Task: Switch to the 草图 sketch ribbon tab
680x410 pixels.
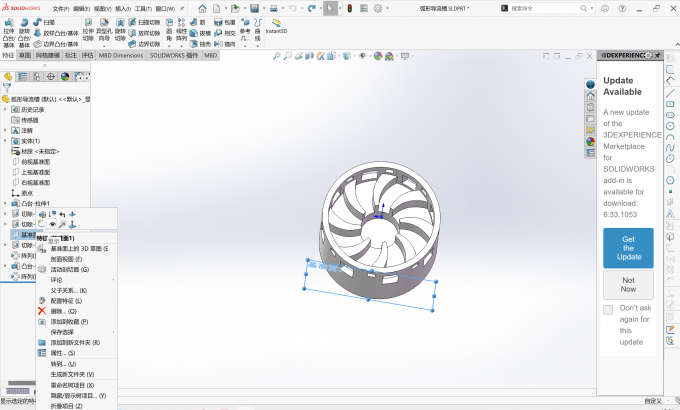Action: pyautogui.click(x=25, y=55)
